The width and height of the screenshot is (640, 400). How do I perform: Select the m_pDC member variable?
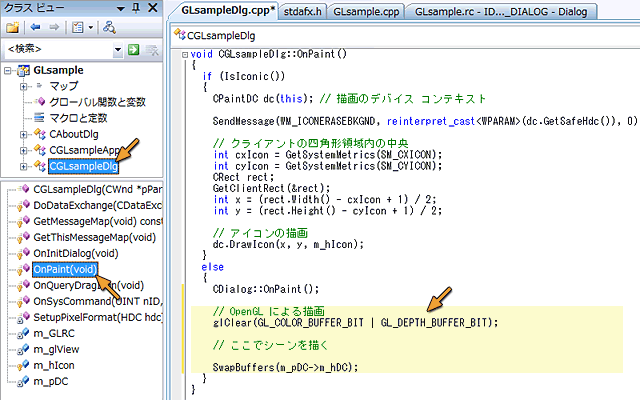coord(51,381)
